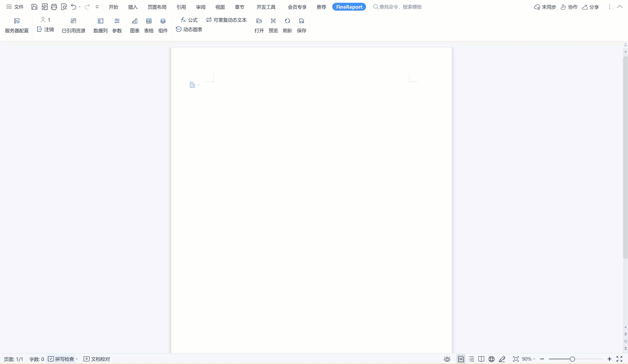Switch to web layout view
This screenshot has height=364, width=628.
[492, 359]
